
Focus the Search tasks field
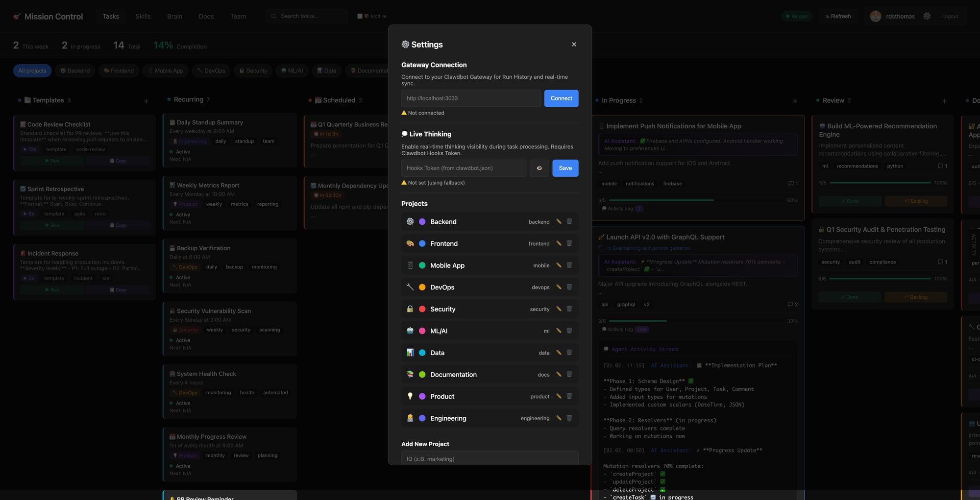click(x=306, y=16)
